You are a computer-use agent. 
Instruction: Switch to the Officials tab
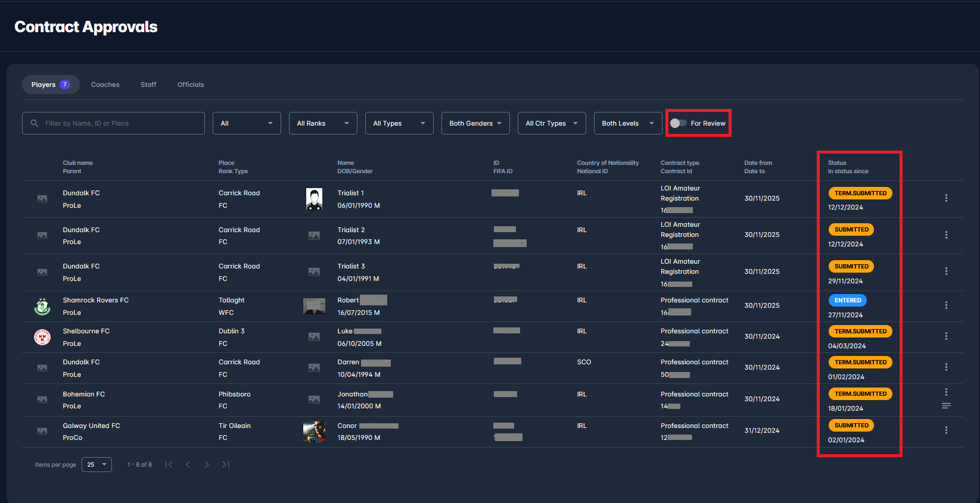pyautogui.click(x=191, y=85)
